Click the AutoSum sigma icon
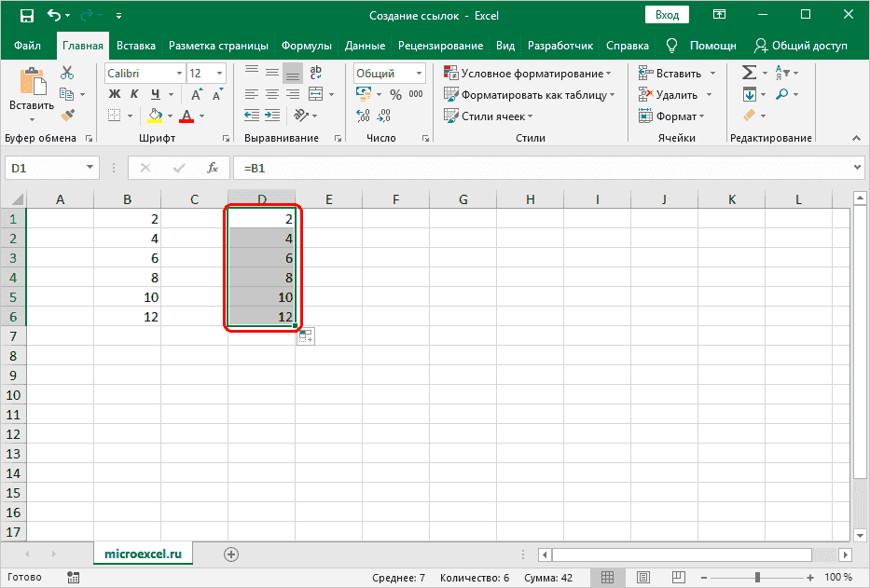 click(749, 73)
